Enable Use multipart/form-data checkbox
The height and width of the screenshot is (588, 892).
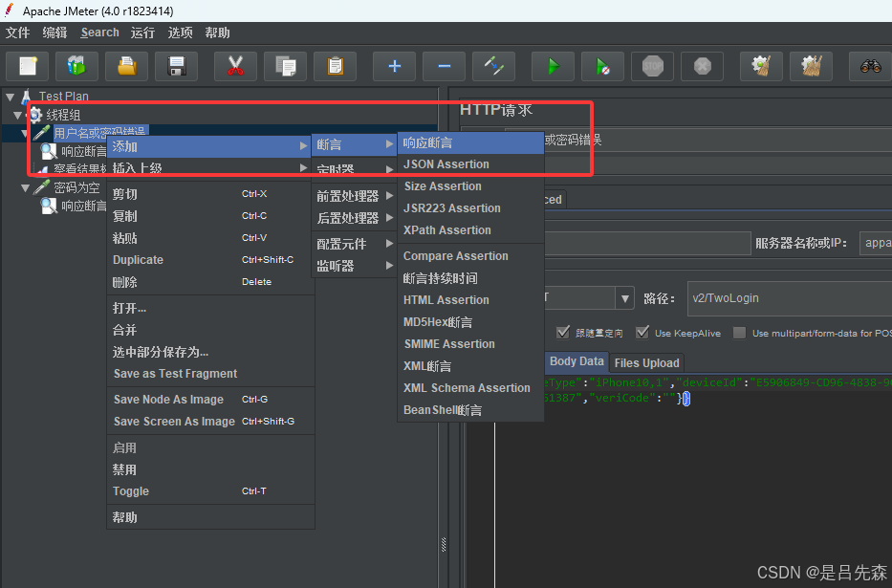[x=739, y=333]
